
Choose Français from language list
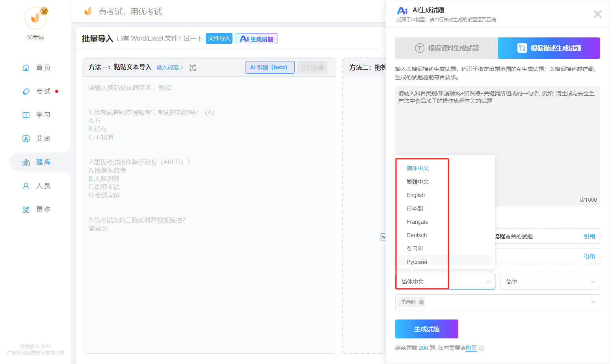click(x=445, y=222)
